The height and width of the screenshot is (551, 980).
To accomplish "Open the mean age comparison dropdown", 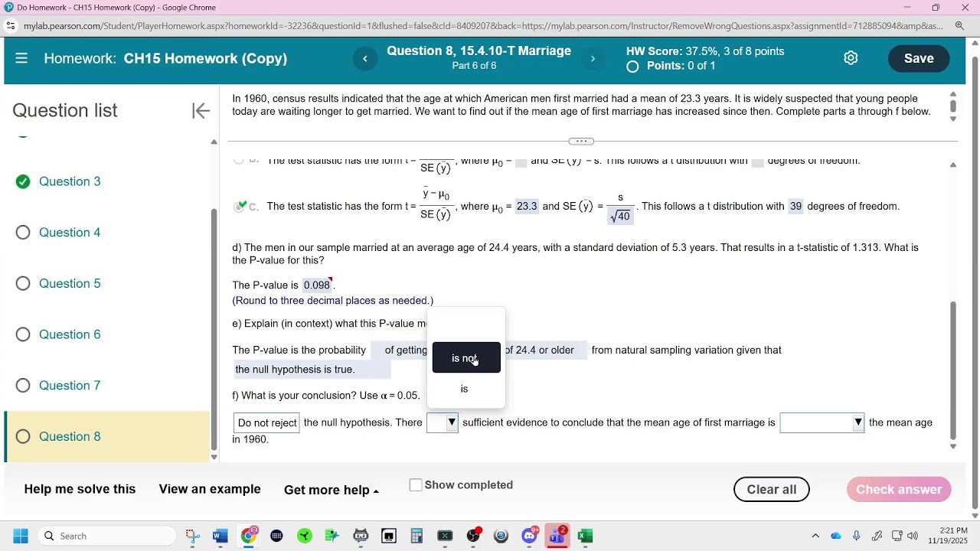I will pos(822,422).
